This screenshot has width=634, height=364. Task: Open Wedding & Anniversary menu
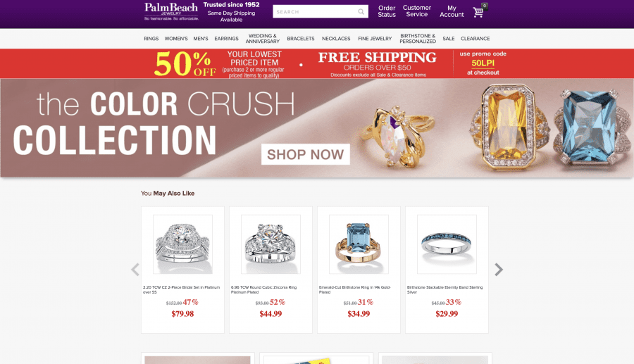pos(263,39)
